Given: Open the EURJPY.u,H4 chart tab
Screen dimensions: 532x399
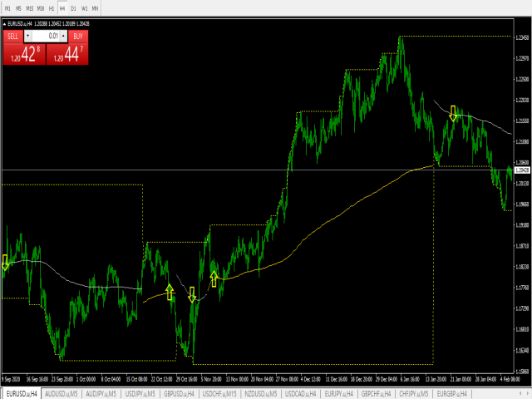Looking at the screenshot, I should [x=338, y=393].
